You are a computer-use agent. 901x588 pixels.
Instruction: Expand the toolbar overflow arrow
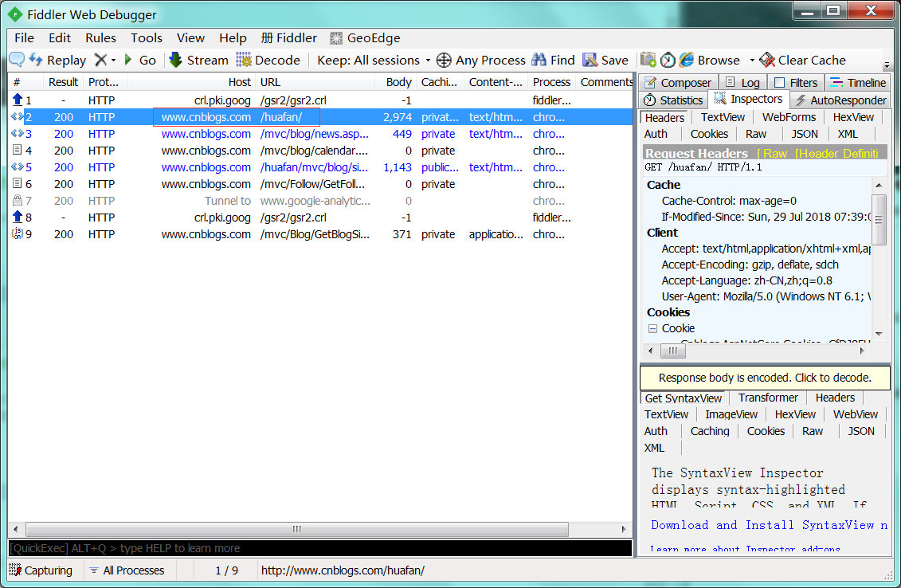[x=887, y=65]
